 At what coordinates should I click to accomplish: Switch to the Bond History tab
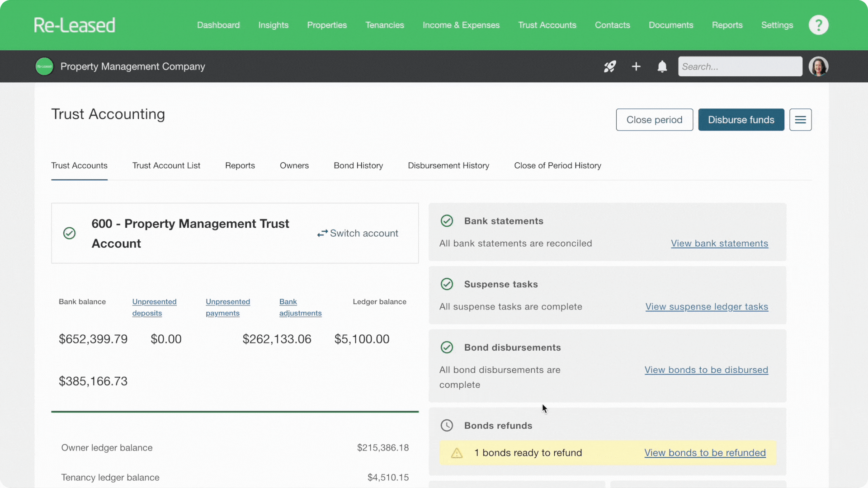pyautogui.click(x=358, y=166)
